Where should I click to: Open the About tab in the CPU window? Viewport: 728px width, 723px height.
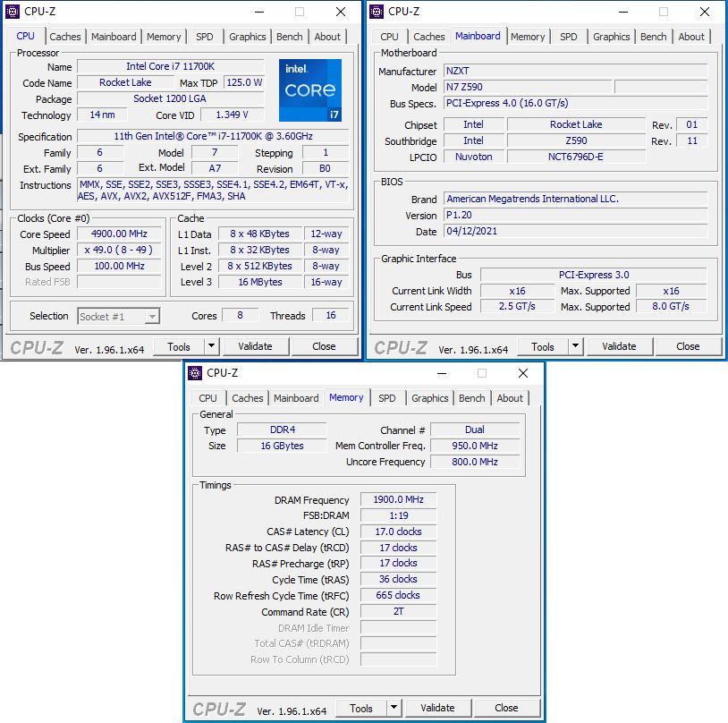click(x=328, y=37)
